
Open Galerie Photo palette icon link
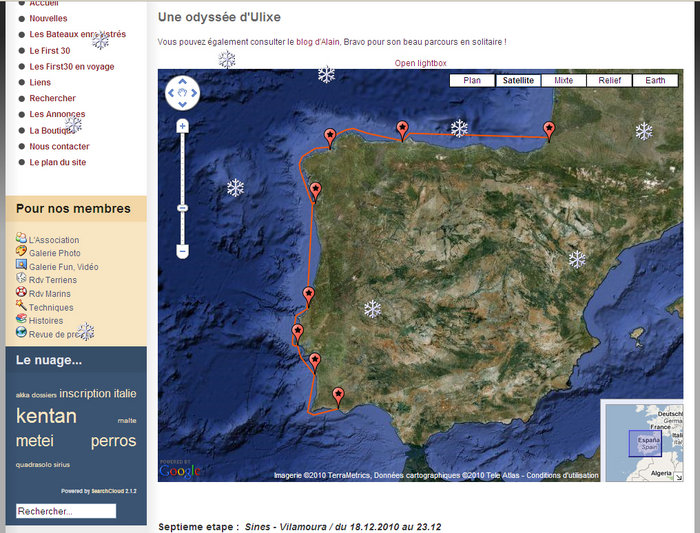pos(22,253)
